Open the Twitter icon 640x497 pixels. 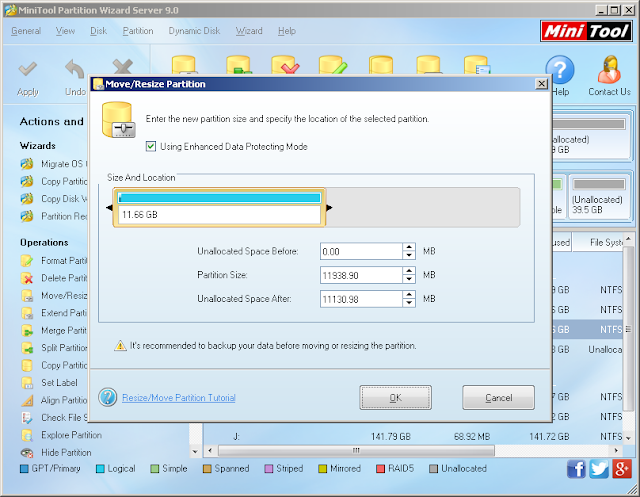[599, 469]
